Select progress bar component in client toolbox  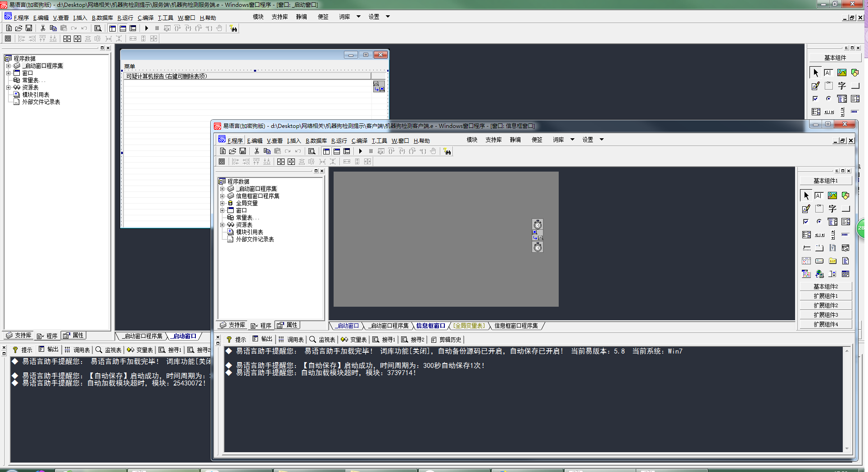[845, 235]
